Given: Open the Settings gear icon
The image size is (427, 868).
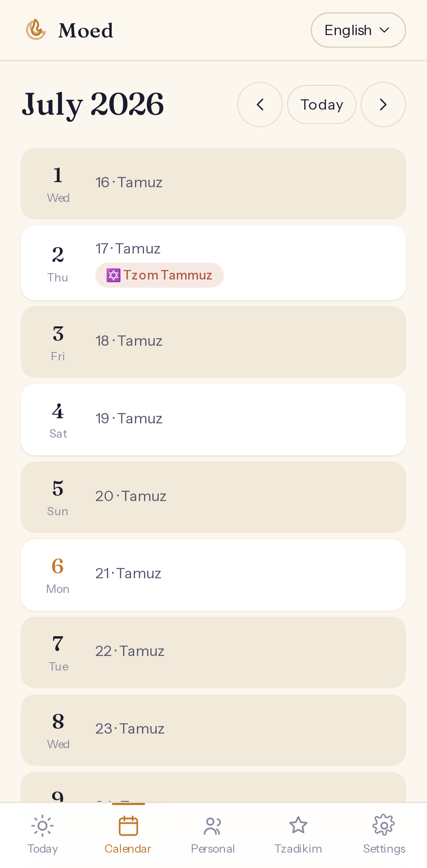Looking at the screenshot, I should point(384,825).
